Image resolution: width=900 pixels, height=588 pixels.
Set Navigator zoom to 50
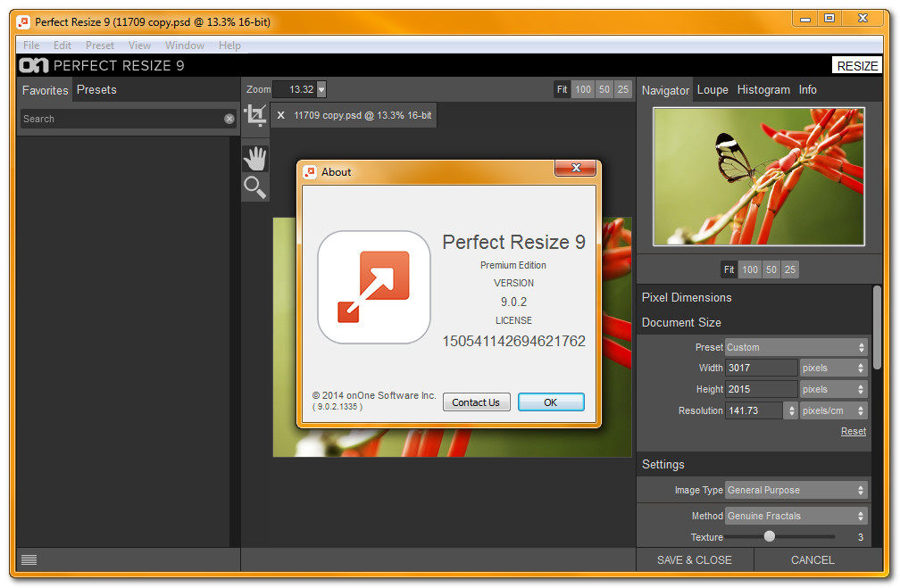pyautogui.click(x=771, y=269)
